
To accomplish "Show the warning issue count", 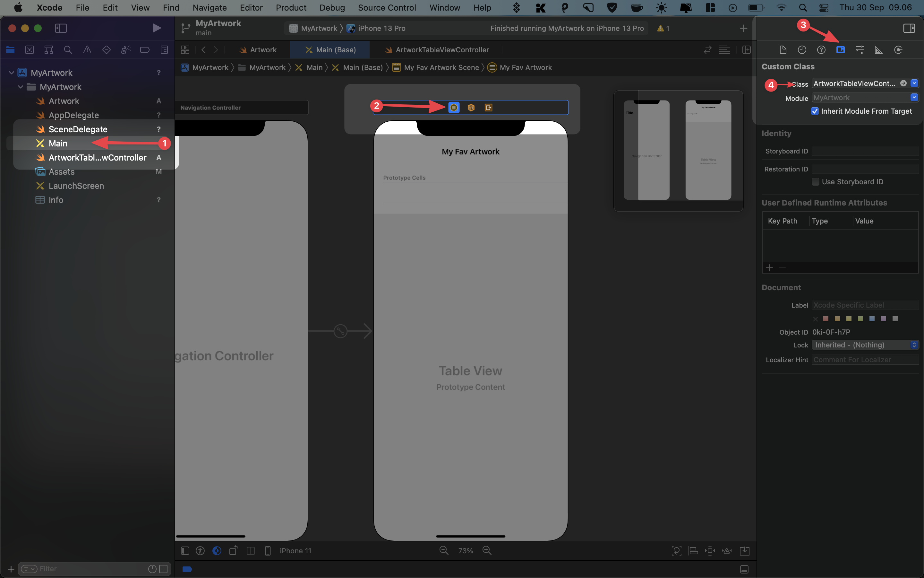I will tap(663, 28).
